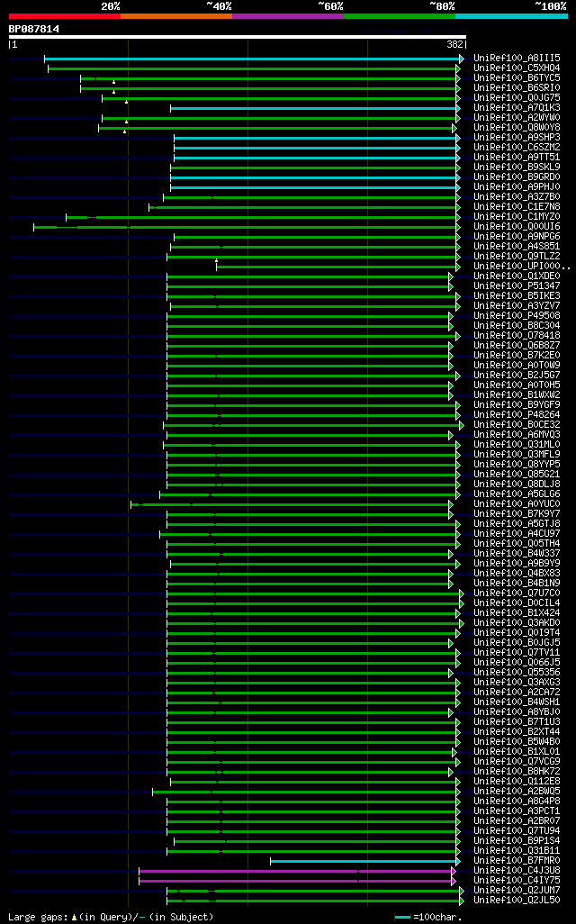
Task: Choose the UniRef100_B9SKL9 hit
Action: 517,168
